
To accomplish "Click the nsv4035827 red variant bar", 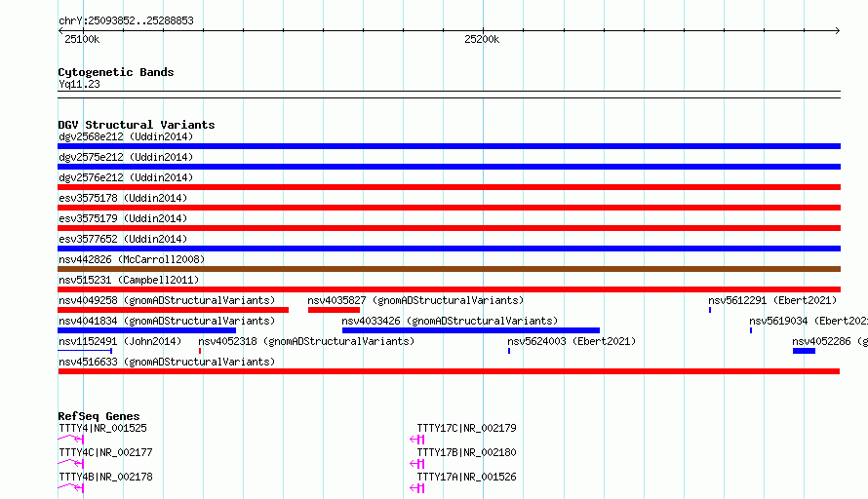I will (x=334, y=310).
